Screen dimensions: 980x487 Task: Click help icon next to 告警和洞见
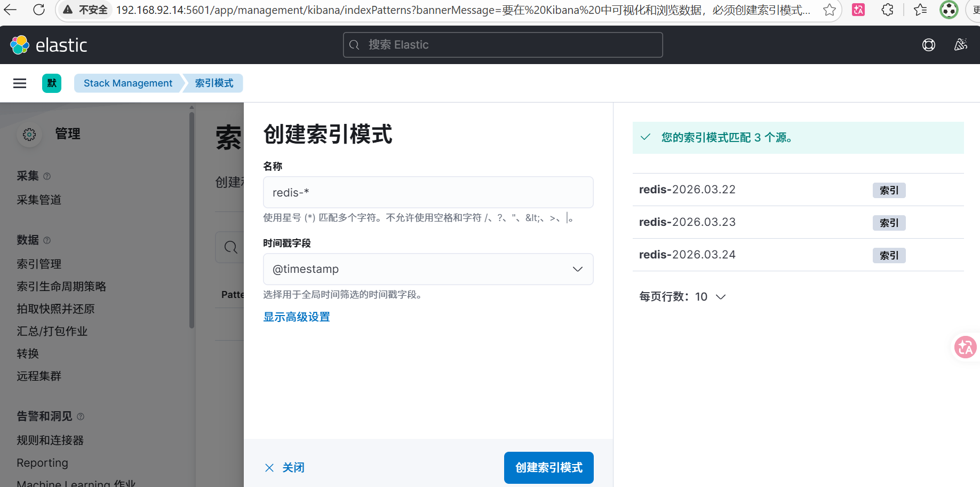81,417
